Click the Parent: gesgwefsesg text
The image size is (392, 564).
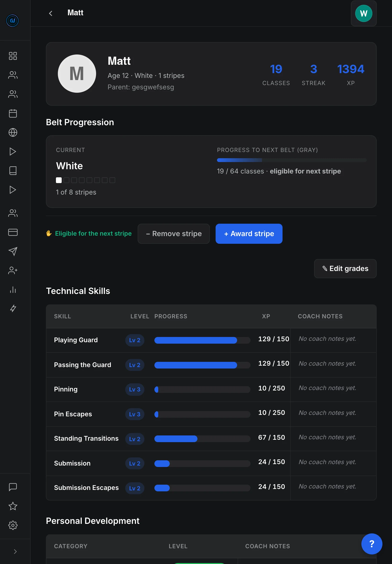click(x=141, y=87)
